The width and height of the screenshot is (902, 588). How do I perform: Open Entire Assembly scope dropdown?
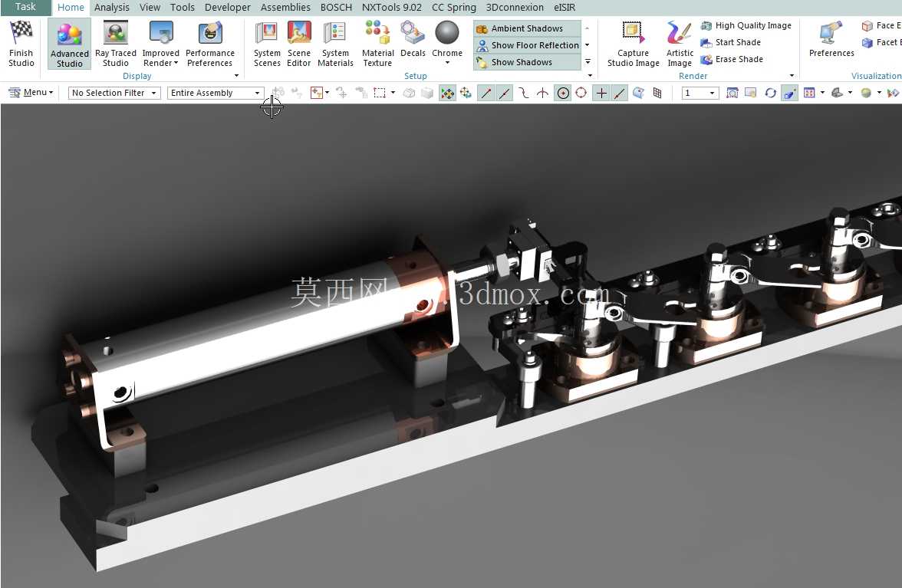point(215,93)
